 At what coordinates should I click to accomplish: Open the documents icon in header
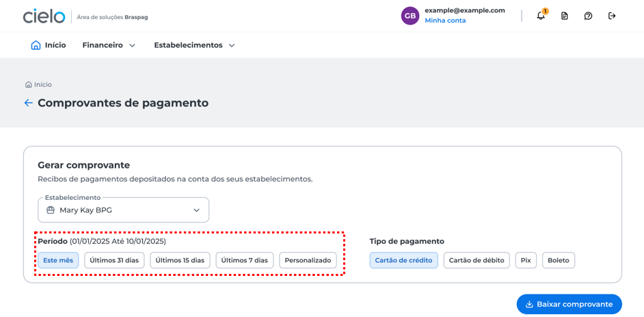[x=565, y=16]
